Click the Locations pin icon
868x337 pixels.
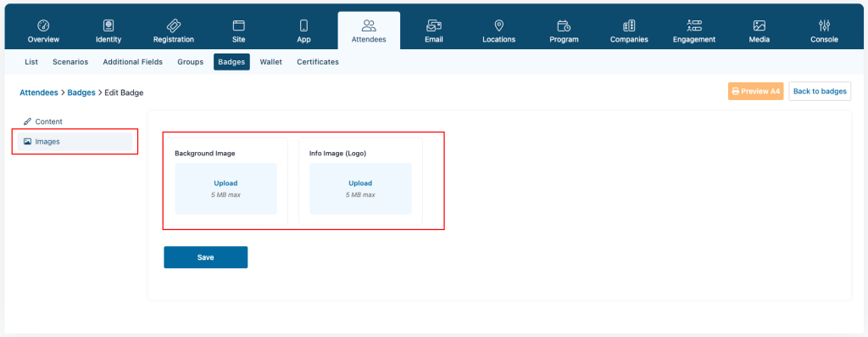(x=498, y=25)
